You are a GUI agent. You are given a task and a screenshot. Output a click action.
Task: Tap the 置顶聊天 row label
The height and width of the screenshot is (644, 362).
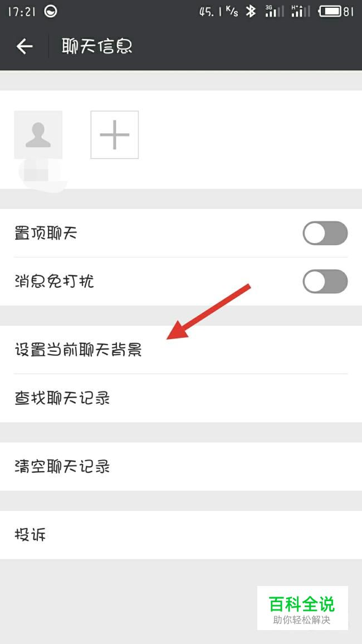pyautogui.click(x=46, y=234)
